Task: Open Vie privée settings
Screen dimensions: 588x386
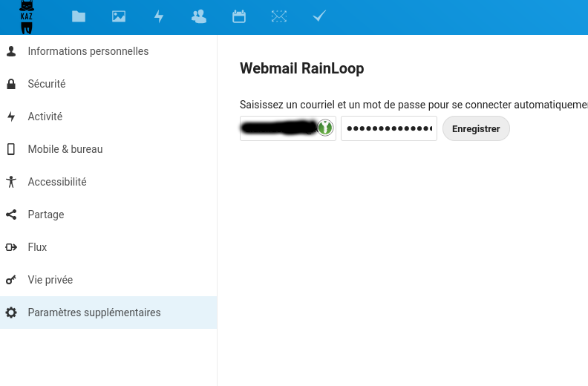Action: pyautogui.click(x=50, y=280)
